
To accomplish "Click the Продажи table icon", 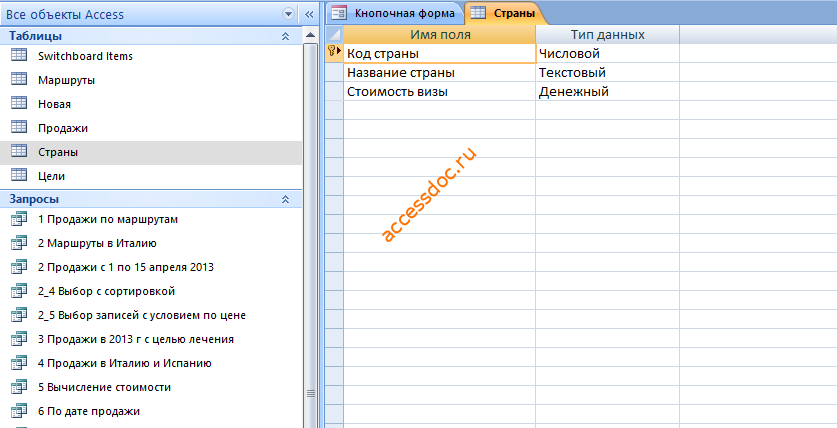I will click(x=19, y=128).
